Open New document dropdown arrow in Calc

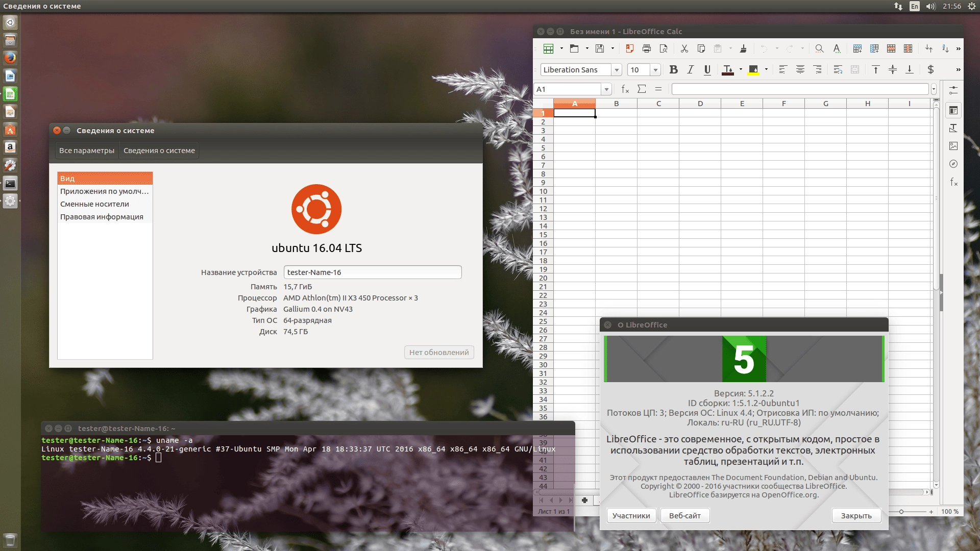pyautogui.click(x=561, y=48)
